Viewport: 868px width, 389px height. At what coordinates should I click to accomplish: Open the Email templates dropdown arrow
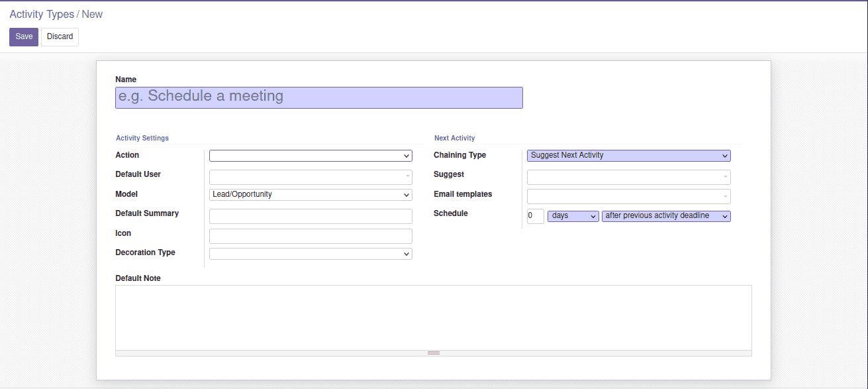point(726,197)
